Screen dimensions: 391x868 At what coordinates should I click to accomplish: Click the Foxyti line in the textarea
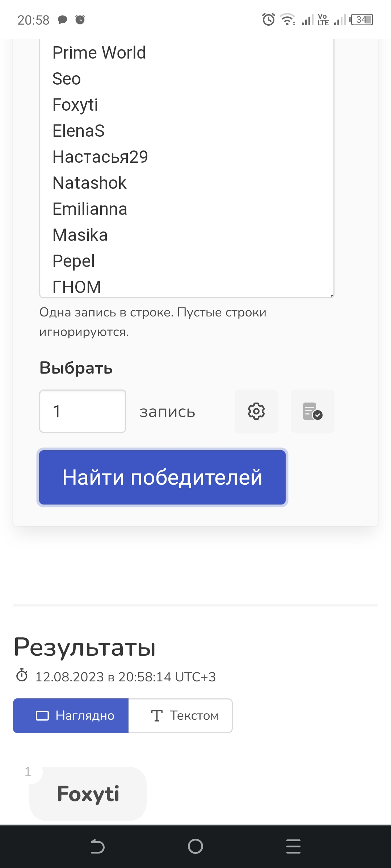[x=75, y=105]
